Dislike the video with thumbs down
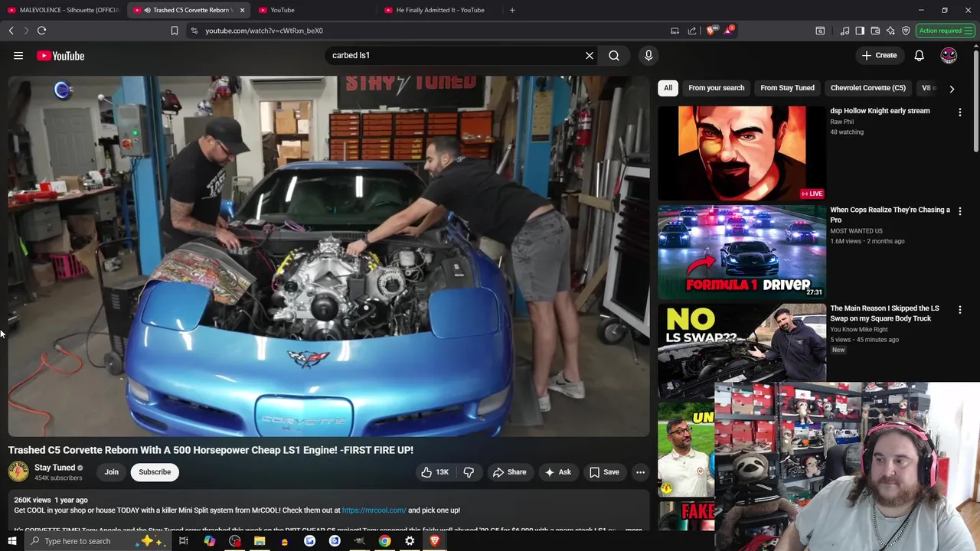This screenshot has width=980, height=551. point(469,472)
